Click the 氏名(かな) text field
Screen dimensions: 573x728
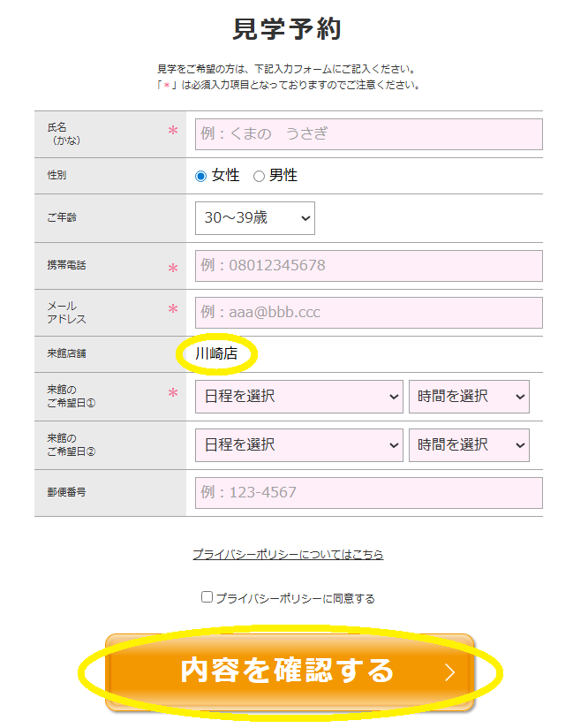point(368,134)
